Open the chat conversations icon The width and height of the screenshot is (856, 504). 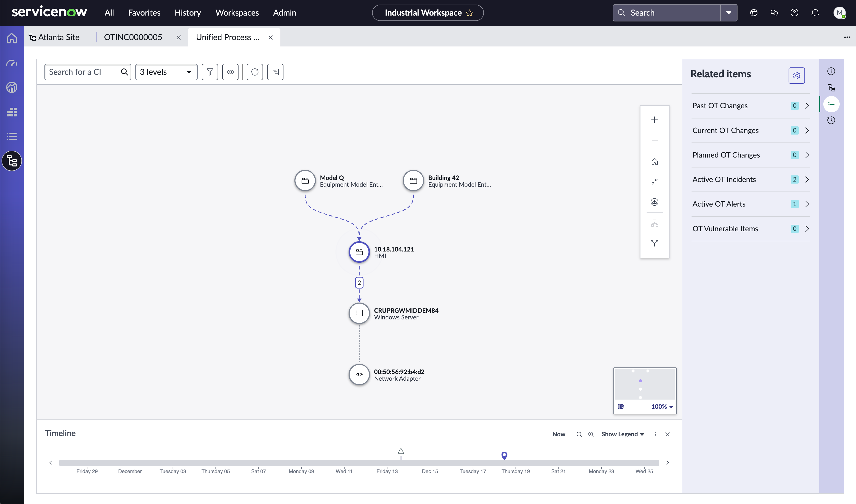pos(774,13)
